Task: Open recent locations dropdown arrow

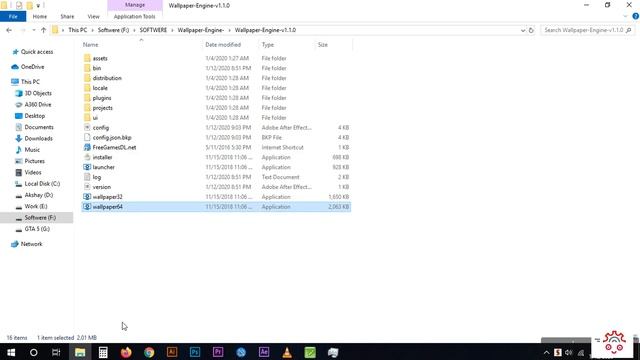Action: 34,30
